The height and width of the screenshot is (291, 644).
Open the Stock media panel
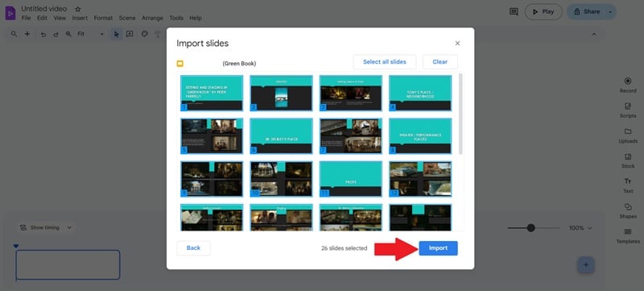tap(628, 160)
